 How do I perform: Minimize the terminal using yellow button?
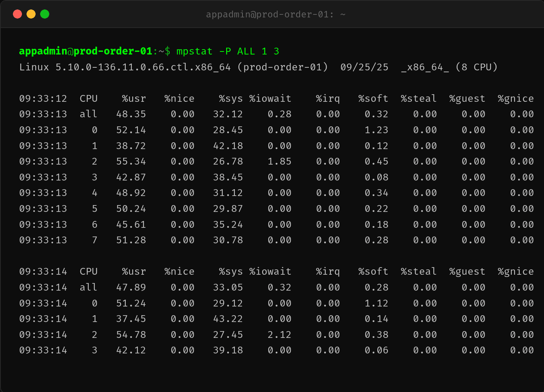coord(31,14)
